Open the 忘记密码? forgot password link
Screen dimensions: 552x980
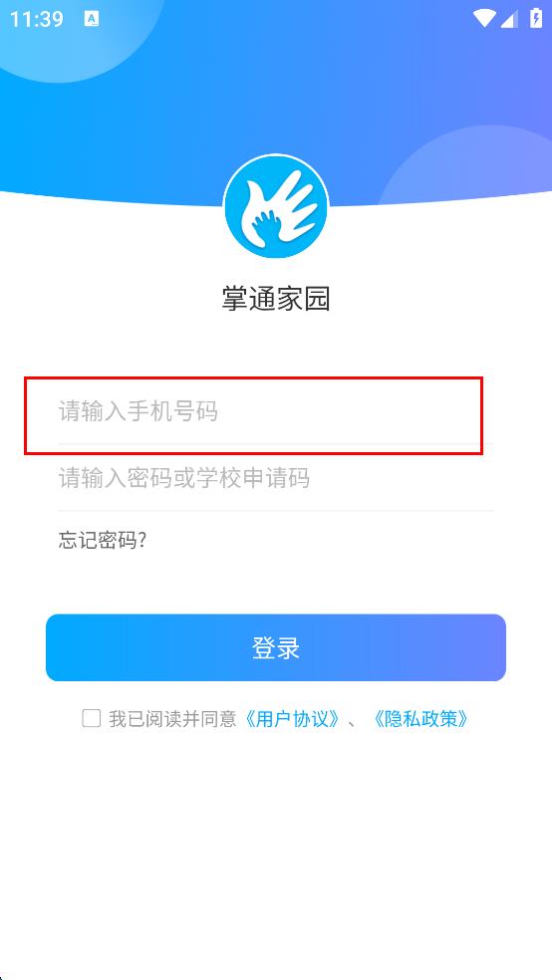(x=103, y=540)
